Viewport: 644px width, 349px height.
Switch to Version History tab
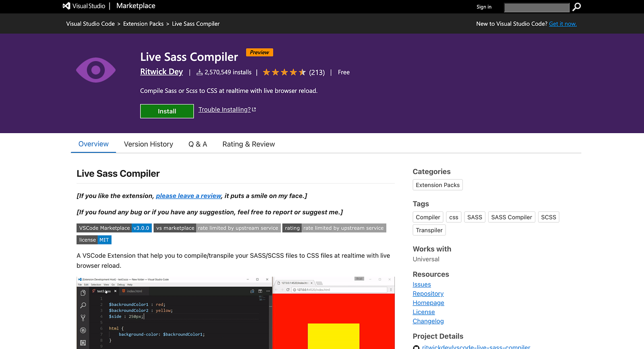pyautogui.click(x=149, y=144)
